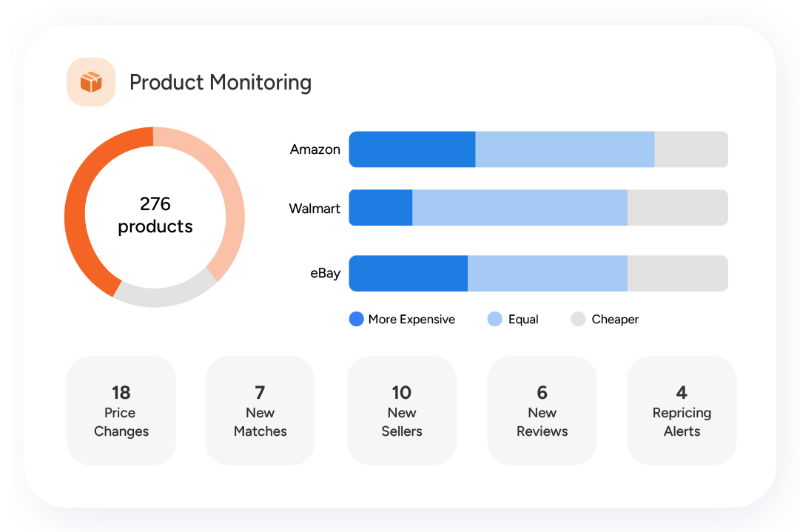The height and width of the screenshot is (532, 800).
Task: Click the More Expensive blue legend dot
Action: point(356,319)
